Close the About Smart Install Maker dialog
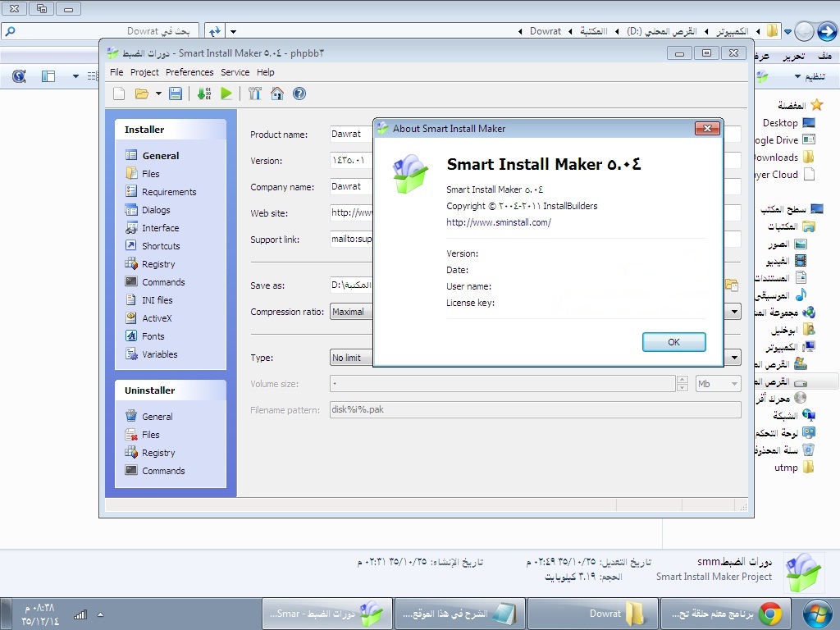This screenshot has width=840, height=630. point(707,128)
